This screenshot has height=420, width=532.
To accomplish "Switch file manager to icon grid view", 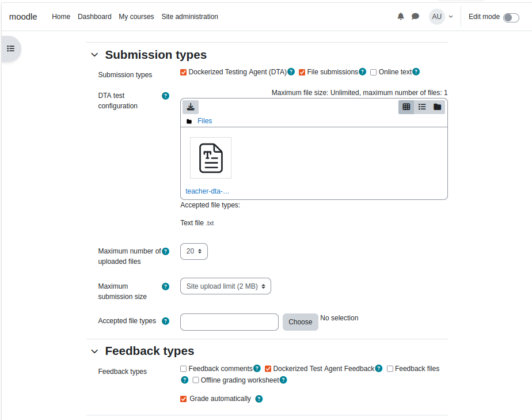I will pos(406,107).
